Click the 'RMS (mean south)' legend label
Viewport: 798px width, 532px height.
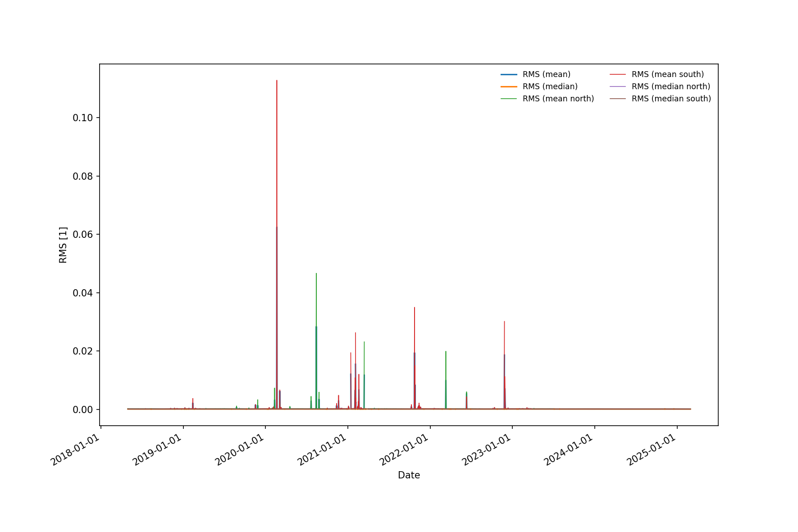(x=667, y=74)
